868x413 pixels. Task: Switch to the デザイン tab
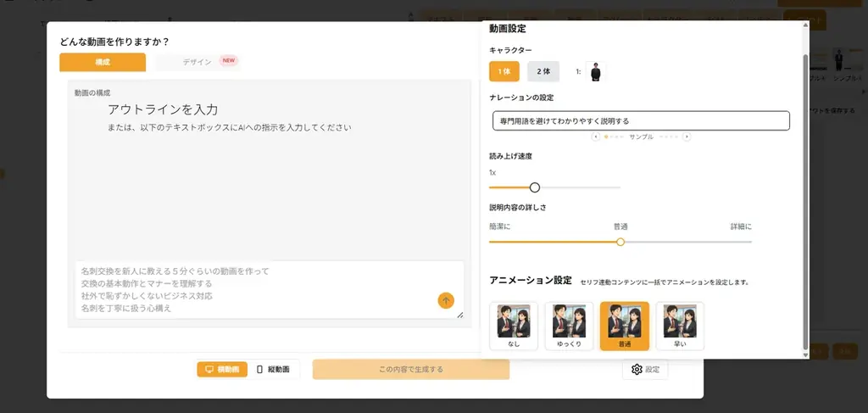(x=198, y=62)
